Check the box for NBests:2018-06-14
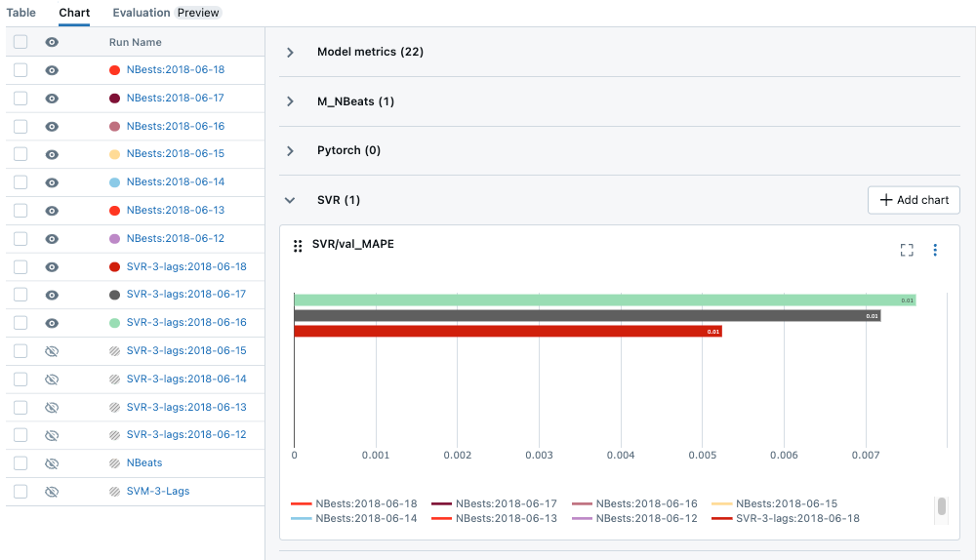The width and height of the screenshot is (976, 560). coord(20,182)
